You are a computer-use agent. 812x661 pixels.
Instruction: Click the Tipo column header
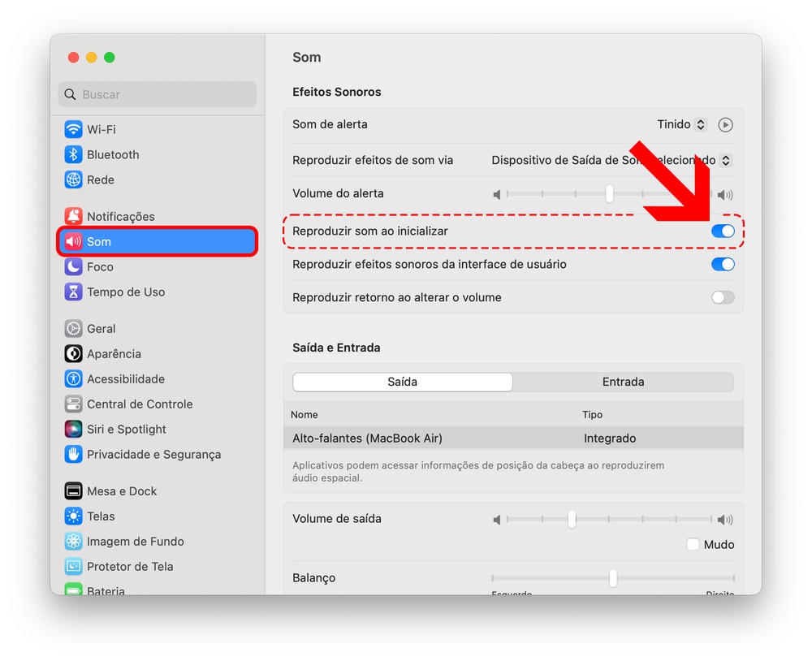point(592,414)
